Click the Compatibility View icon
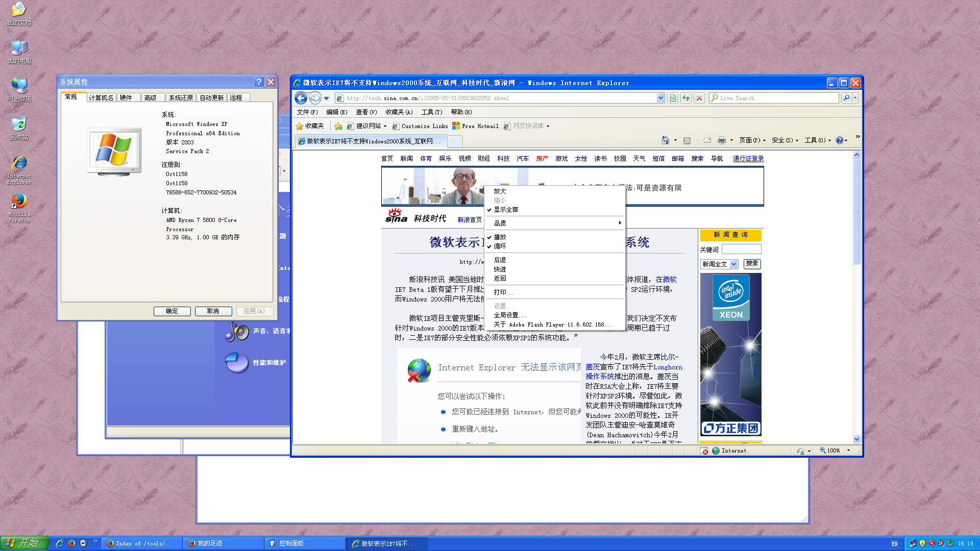Viewport: 980px width, 551px height. click(673, 98)
